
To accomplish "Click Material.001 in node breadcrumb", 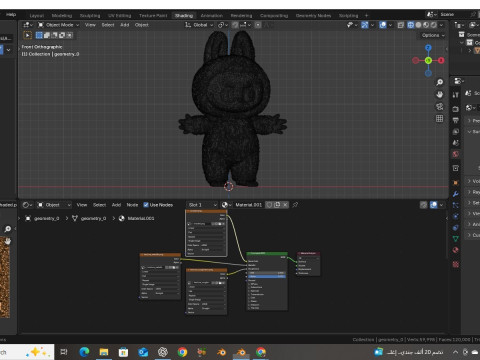I will pos(137,218).
